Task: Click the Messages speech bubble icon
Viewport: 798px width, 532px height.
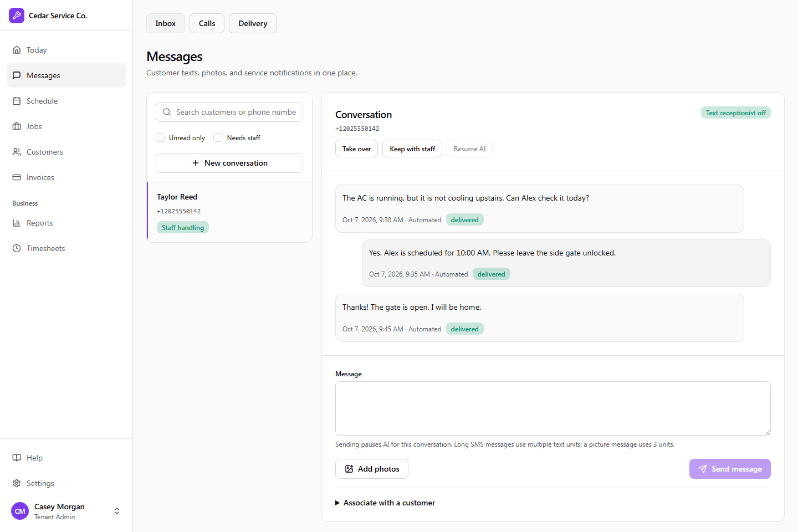Action: [17, 75]
